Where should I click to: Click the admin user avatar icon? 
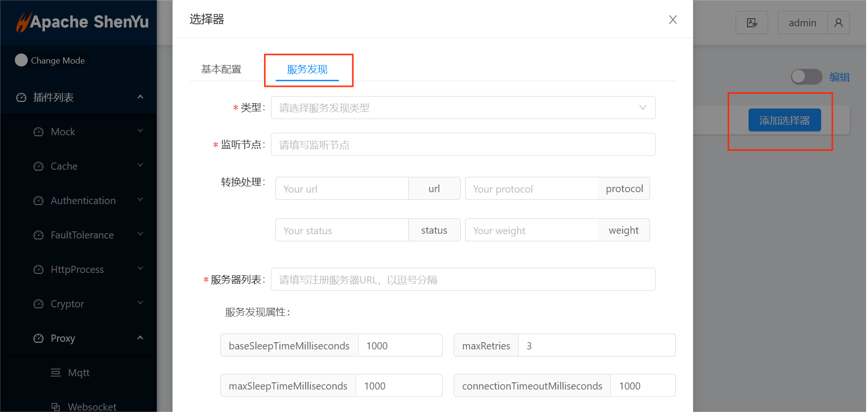point(838,23)
